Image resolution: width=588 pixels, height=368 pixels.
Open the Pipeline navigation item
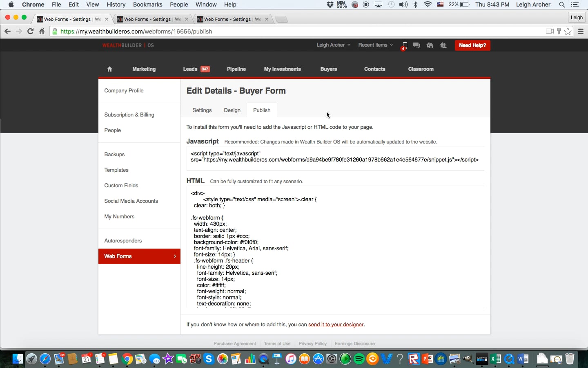pos(236,69)
